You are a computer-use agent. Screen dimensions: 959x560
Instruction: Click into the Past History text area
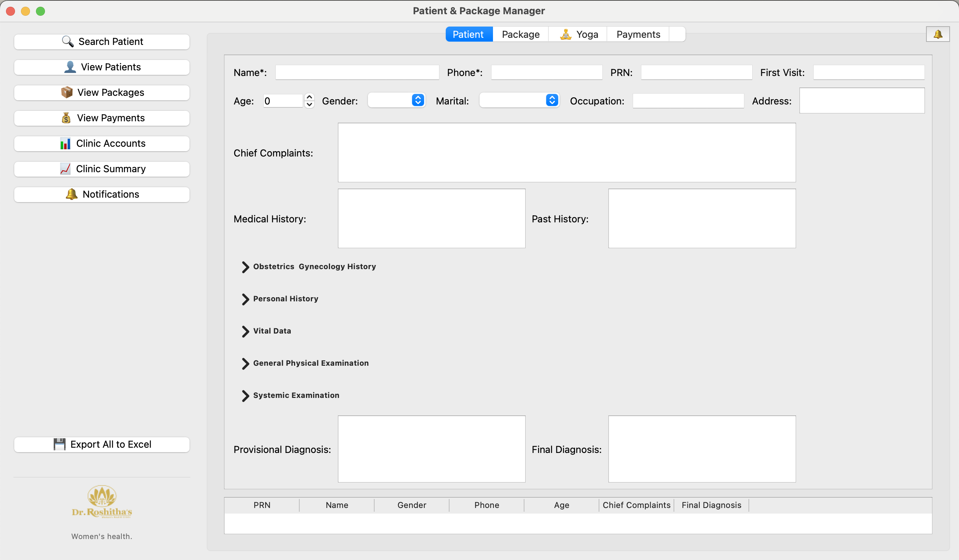click(702, 219)
